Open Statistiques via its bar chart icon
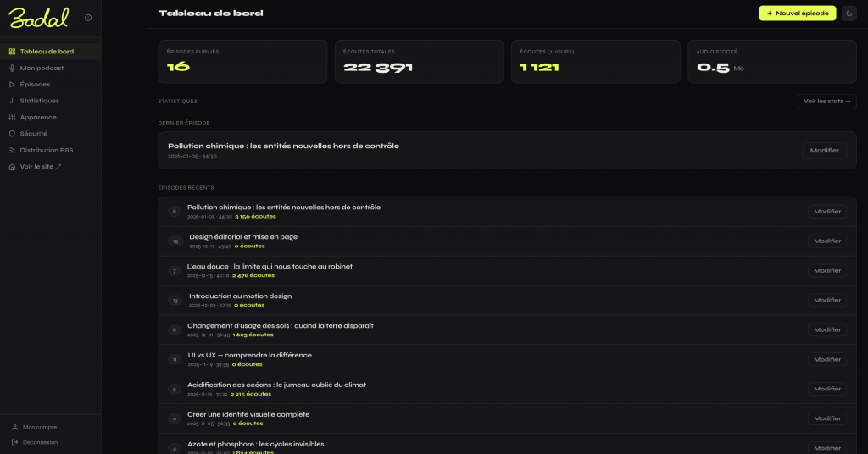The image size is (868, 454). click(x=12, y=101)
